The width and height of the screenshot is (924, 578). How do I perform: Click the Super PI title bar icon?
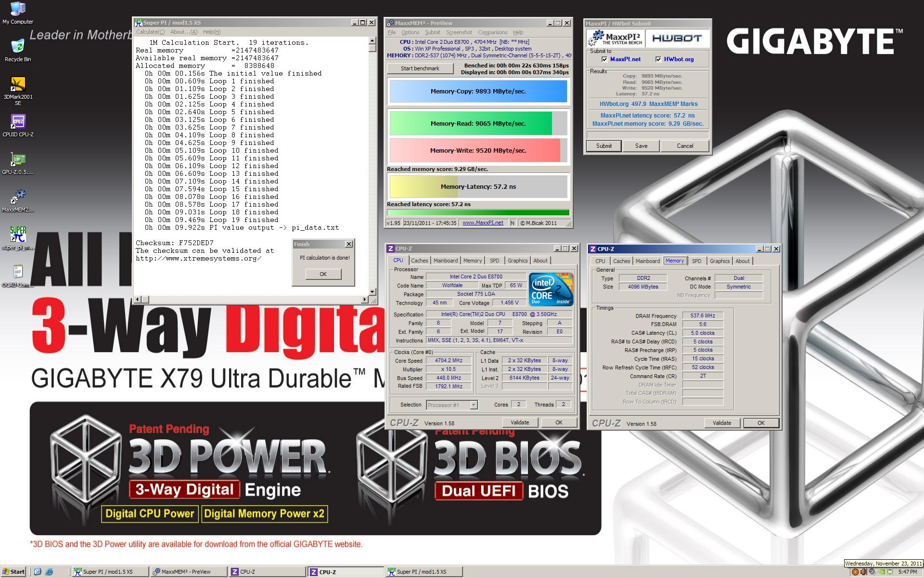coord(138,22)
